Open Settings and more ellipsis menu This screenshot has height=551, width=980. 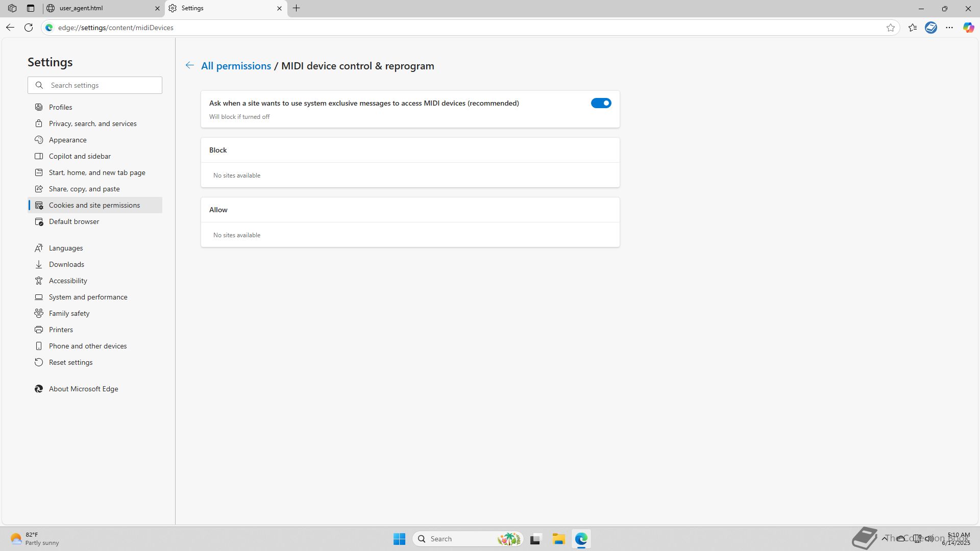click(949, 28)
